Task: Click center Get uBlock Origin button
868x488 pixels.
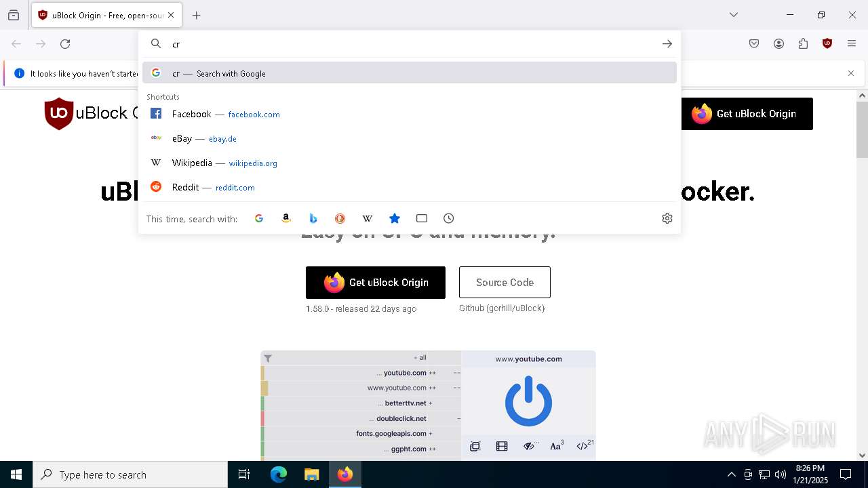Action: 376,283
